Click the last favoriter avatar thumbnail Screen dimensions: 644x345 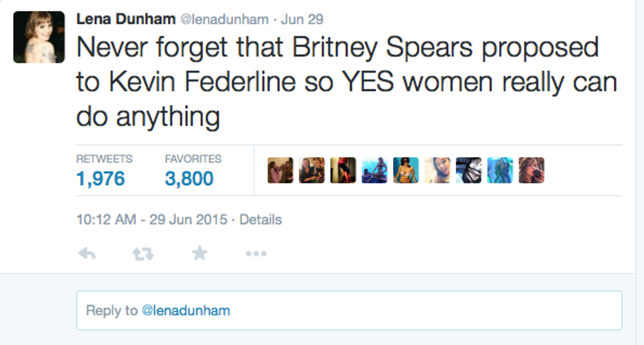click(x=531, y=170)
